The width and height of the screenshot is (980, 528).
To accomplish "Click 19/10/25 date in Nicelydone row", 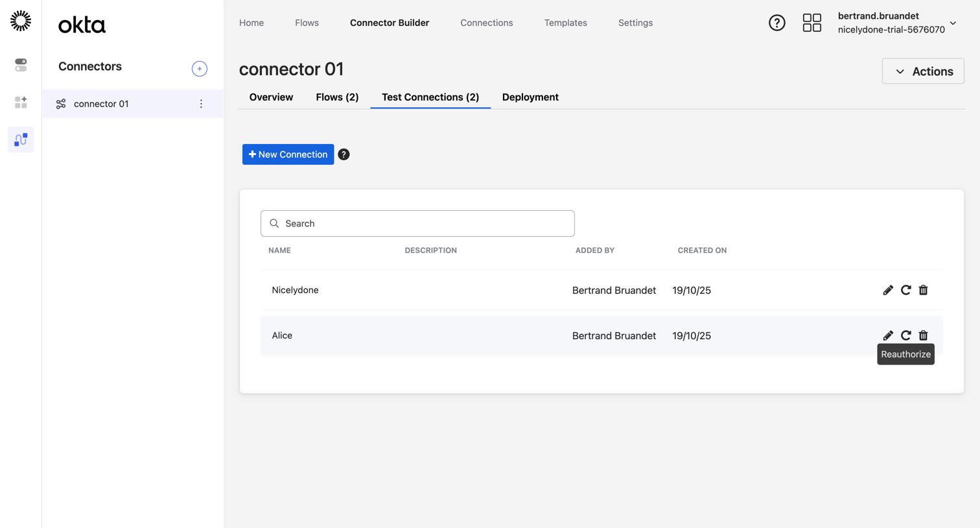I will (692, 290).
